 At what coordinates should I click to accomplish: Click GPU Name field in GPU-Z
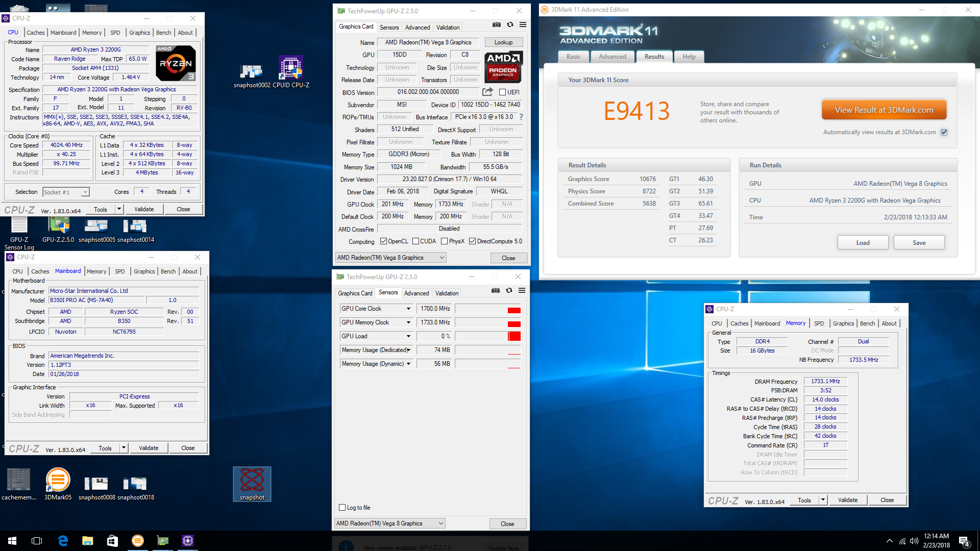(429, 42)
